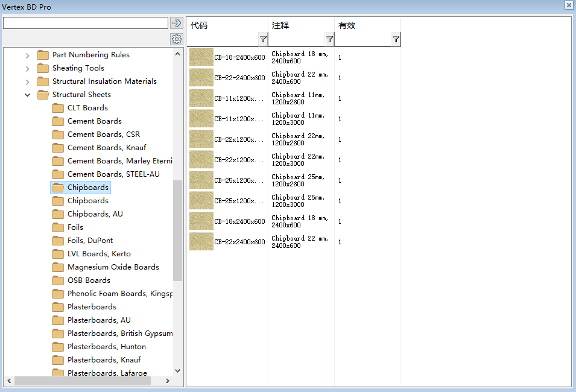Select code CB-18x2400x600
The width and height of the screenshot is (576, 392).
239,221
